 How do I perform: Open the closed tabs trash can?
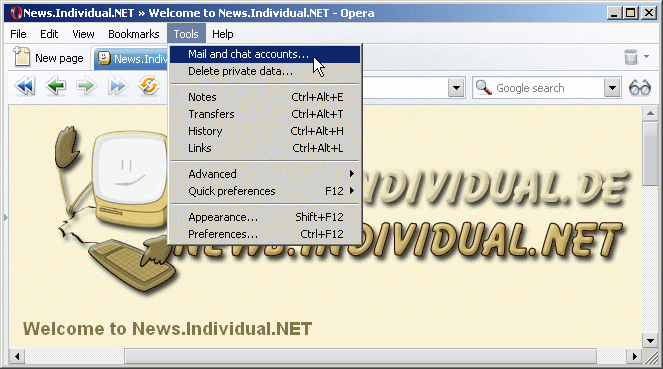pyautogui.click(x=631, y=56)
